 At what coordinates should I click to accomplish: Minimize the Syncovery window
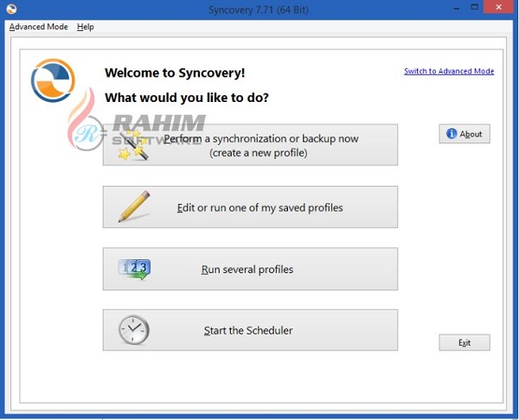pos(456,8)
